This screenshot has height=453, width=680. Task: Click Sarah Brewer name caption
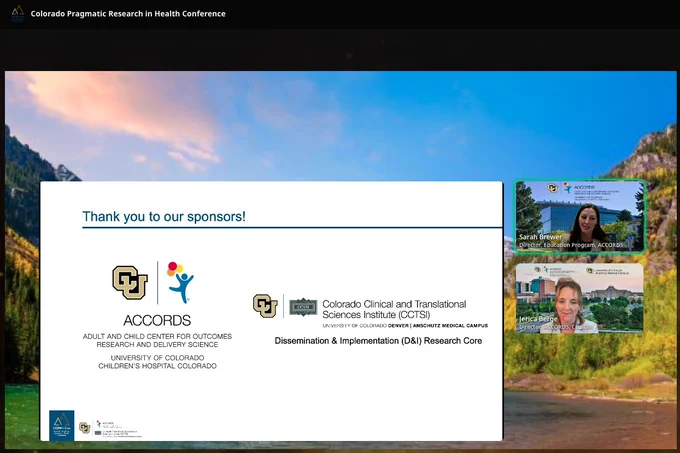(540, 237)
